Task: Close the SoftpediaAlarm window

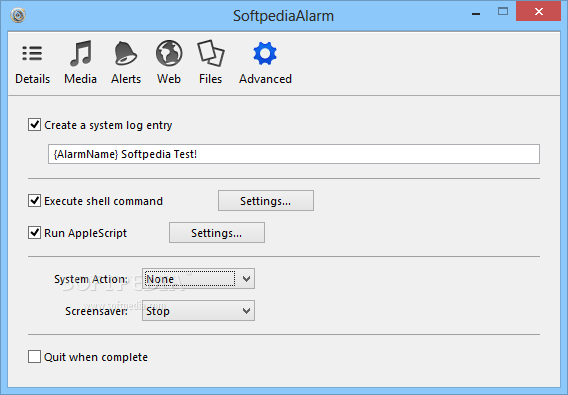Action: coord(538,12)
